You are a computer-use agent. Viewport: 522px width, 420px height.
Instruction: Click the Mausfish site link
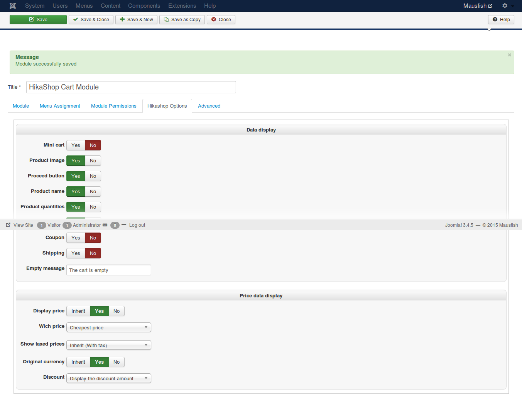[x=478, y=6]
